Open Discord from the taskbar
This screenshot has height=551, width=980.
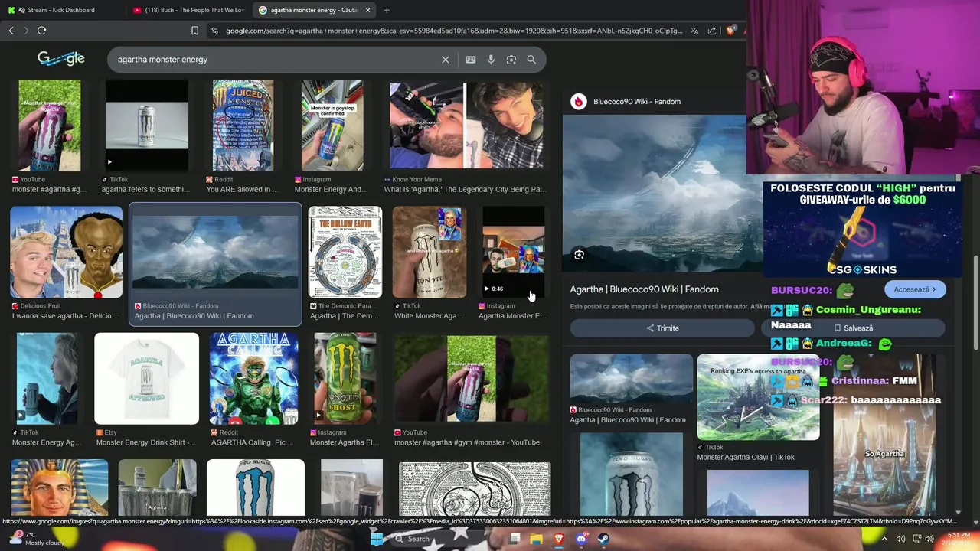click(581, 539)
